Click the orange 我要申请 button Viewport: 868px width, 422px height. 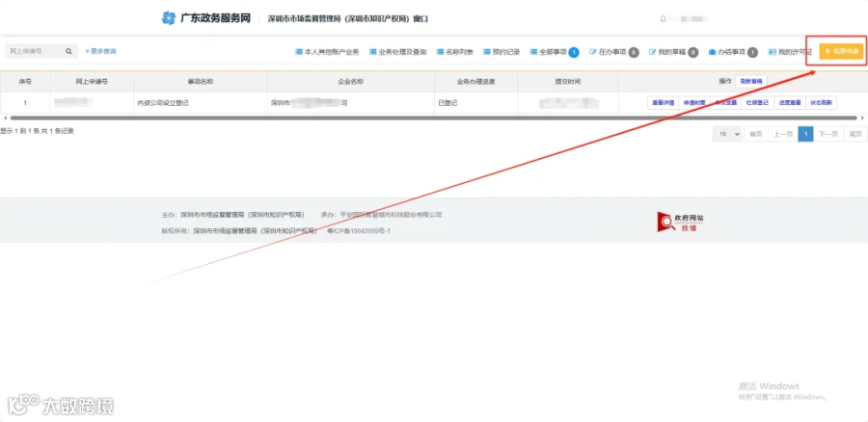841,51
